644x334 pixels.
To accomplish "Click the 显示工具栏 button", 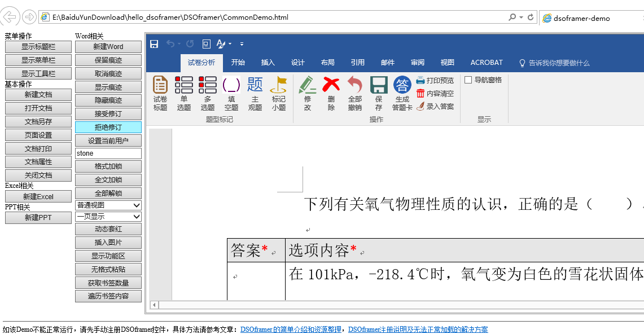I will [38, 74].
